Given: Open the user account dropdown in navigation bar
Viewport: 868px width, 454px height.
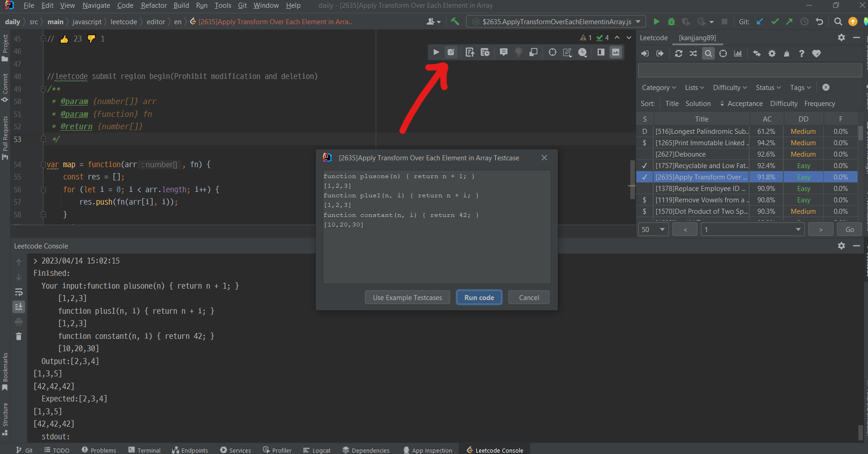Looking at the screenshot, I should [434, 21].
